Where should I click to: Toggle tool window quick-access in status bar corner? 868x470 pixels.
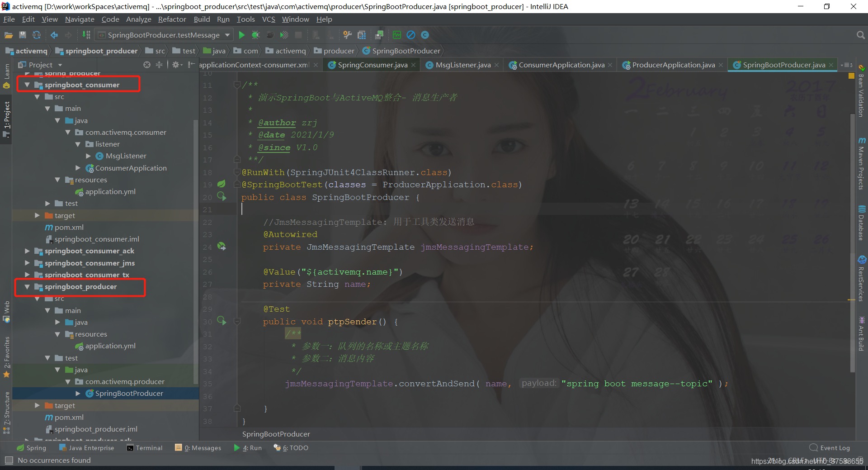point(9,460)
